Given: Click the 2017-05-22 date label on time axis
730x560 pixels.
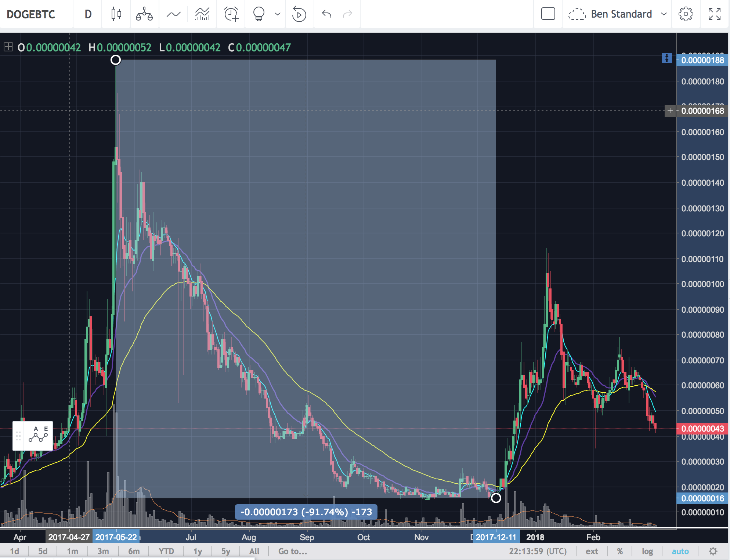Looking at the screenshot, I should click(116, 537).
